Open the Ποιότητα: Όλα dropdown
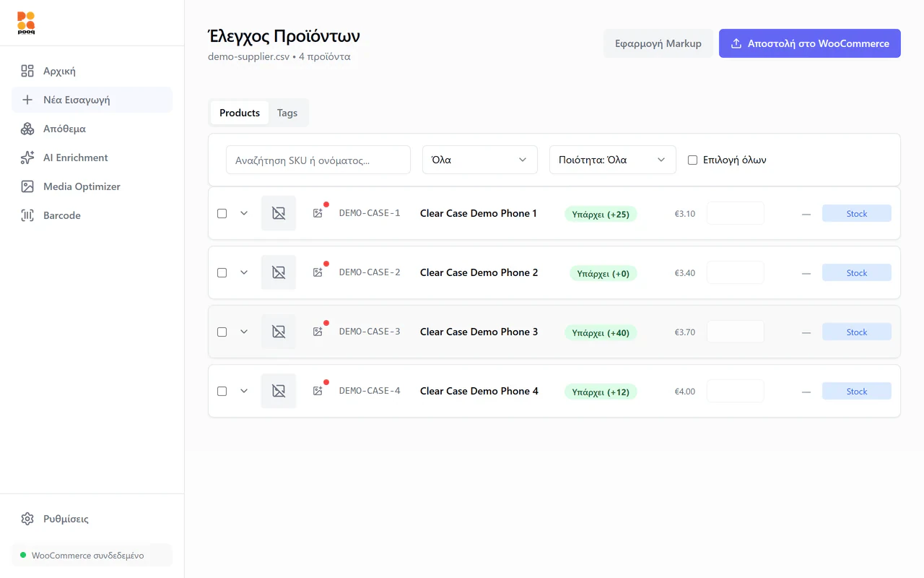Image resolution: width=924 pixels, height=578 pixels. point(613,160)
